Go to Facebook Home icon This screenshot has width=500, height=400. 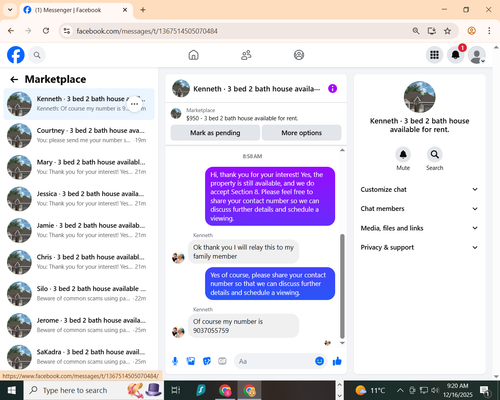pyautogui.click(x=193, y=55)
